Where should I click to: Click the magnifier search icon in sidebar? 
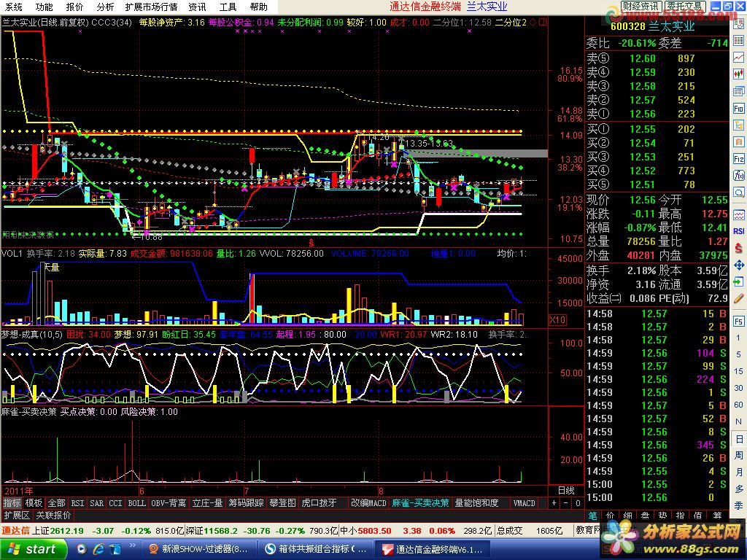(739, 192)
